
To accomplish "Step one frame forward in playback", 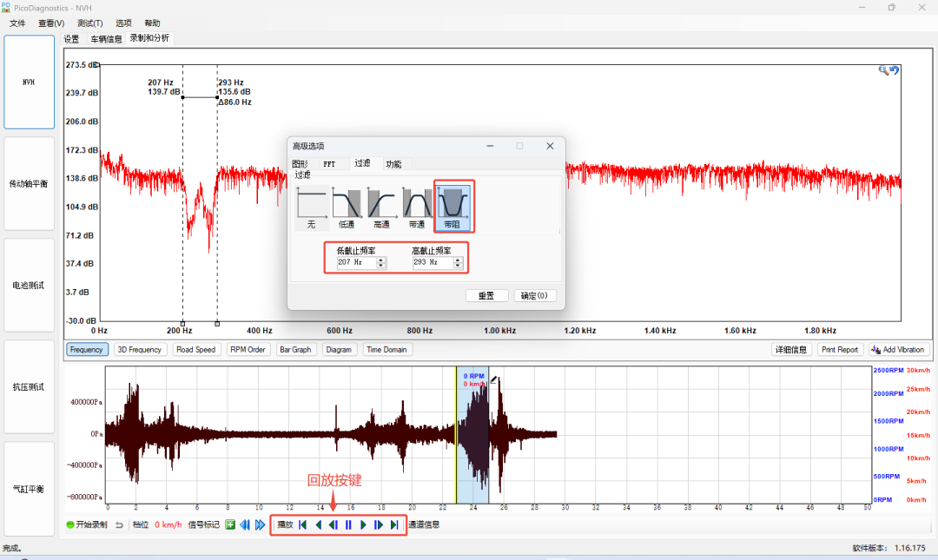I will [x=378, y=524].
